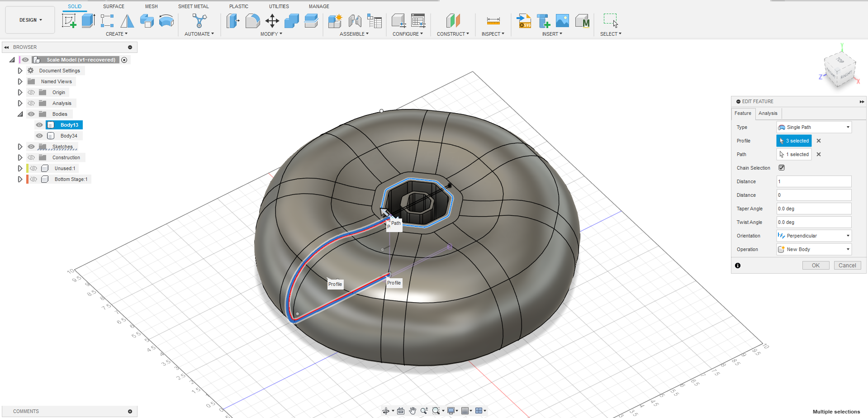This screenshot has width=868, height=418.
Task: Expand the Sketches folder
Action: pyautogui.click(x=20, y=147)
